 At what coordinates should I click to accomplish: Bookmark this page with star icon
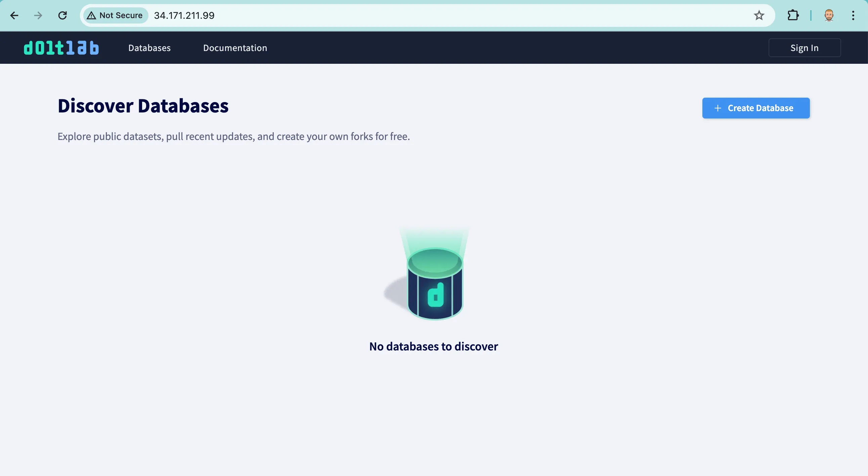(759, 15)
